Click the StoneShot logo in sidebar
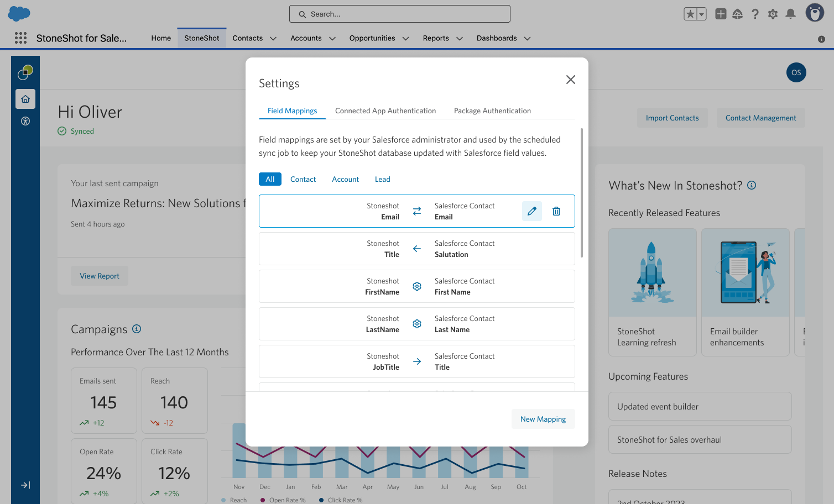The width and height of the screenshot is (834, 504). [25, 72]
